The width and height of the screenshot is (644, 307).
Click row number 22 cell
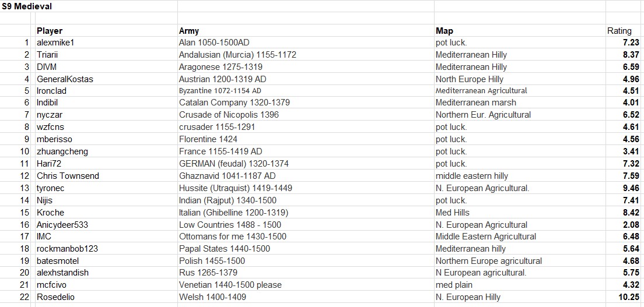click(24, 297)
